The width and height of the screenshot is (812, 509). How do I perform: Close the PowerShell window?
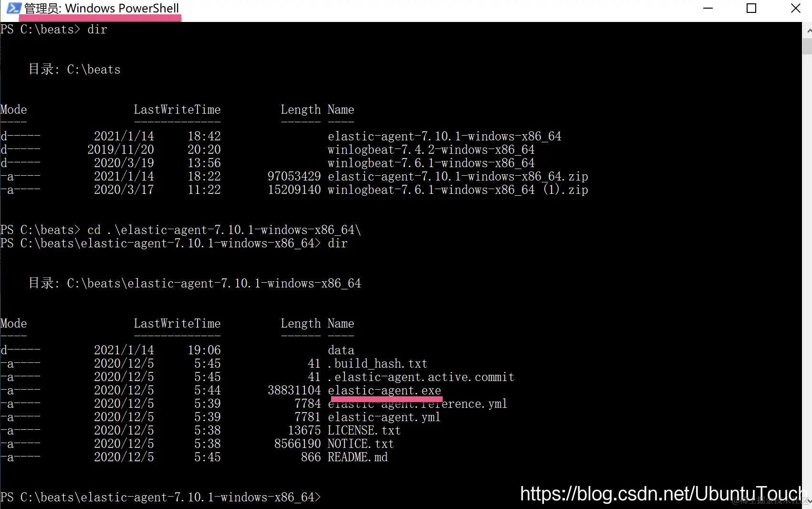pyautogui.click(x=795, y=8)
